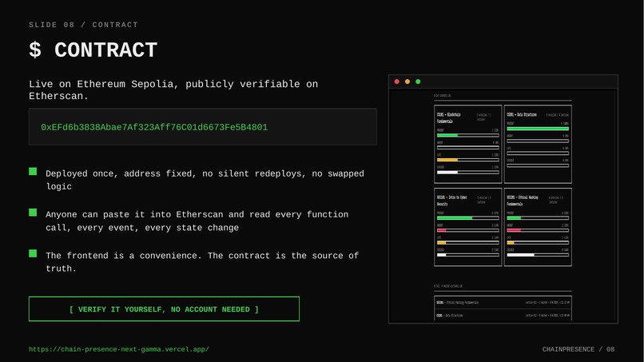
Task: Click the address code box beside the hash
Action: click(x=202, y=126)
